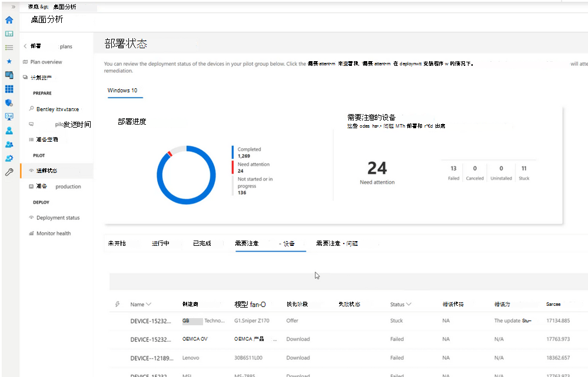
Task: Open the Dashboard icon in the sidebar
Action: (x=8, y=34)
